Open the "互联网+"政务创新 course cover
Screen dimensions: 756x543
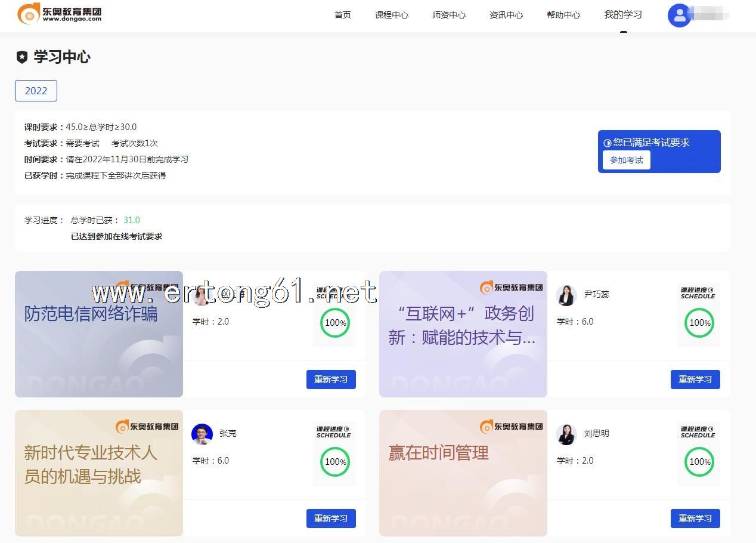[463, 334]
